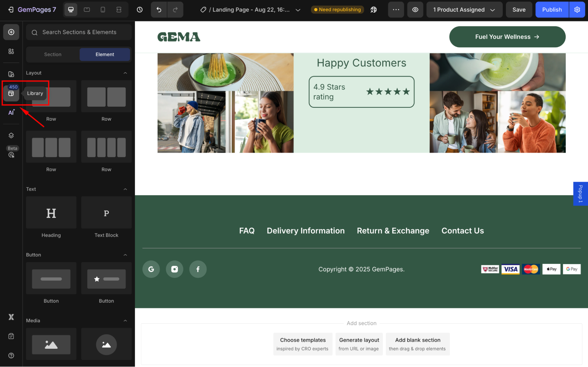Open the publish settings gear icon

click(x=577, y=10)
